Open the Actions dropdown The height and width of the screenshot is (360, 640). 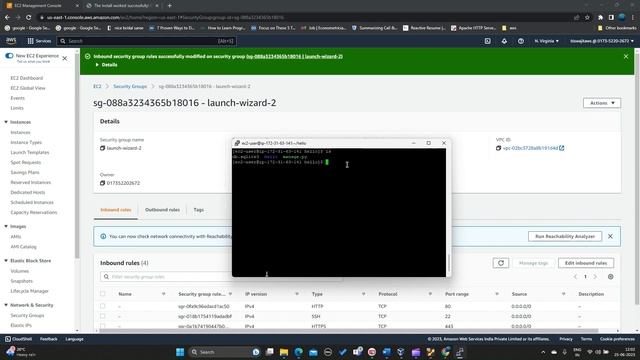[602, 103]
